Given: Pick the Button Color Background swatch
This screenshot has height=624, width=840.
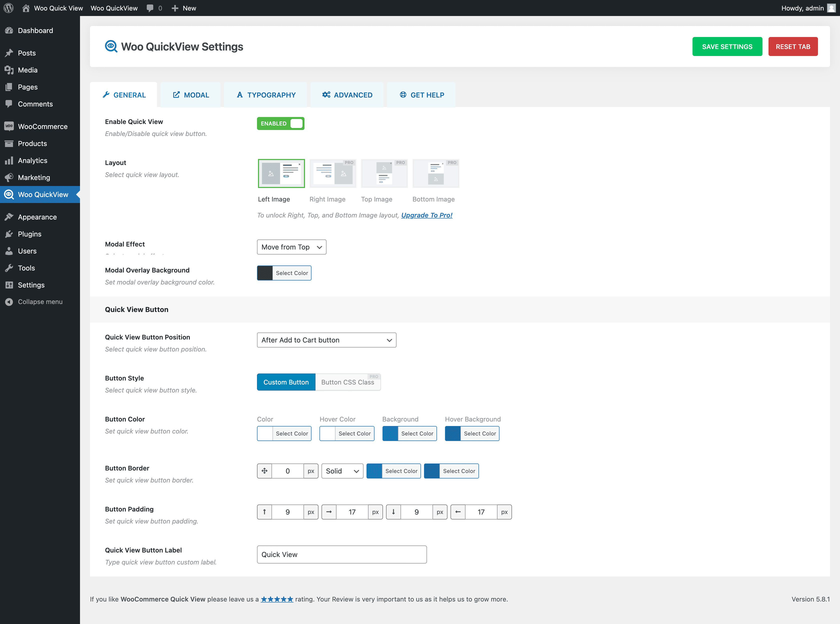Looking at the screenshot, I should tap(390, 434).
